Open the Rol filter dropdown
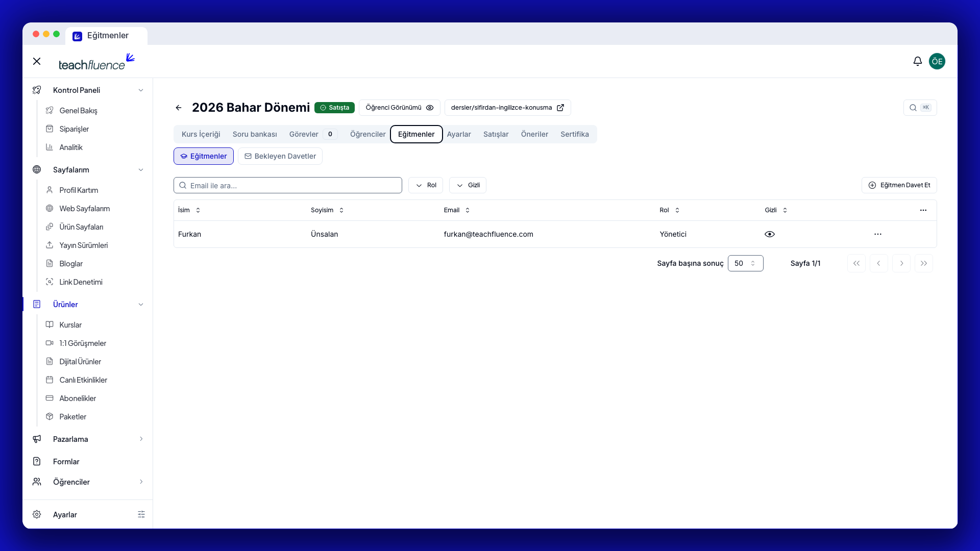Image resolution: width=980 pixels, height=551 pixels. tap(425, 185)
